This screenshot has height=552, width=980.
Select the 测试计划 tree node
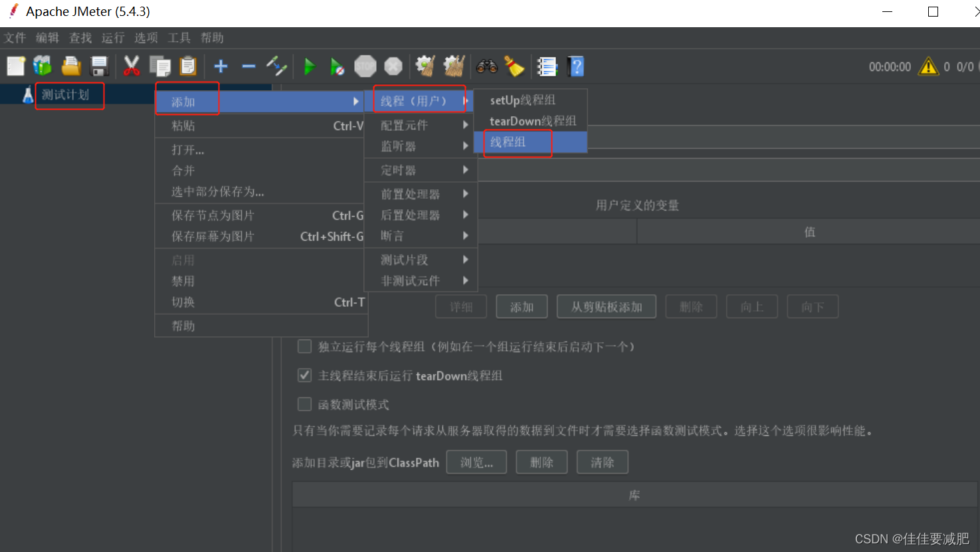click(x=65, y=95)
